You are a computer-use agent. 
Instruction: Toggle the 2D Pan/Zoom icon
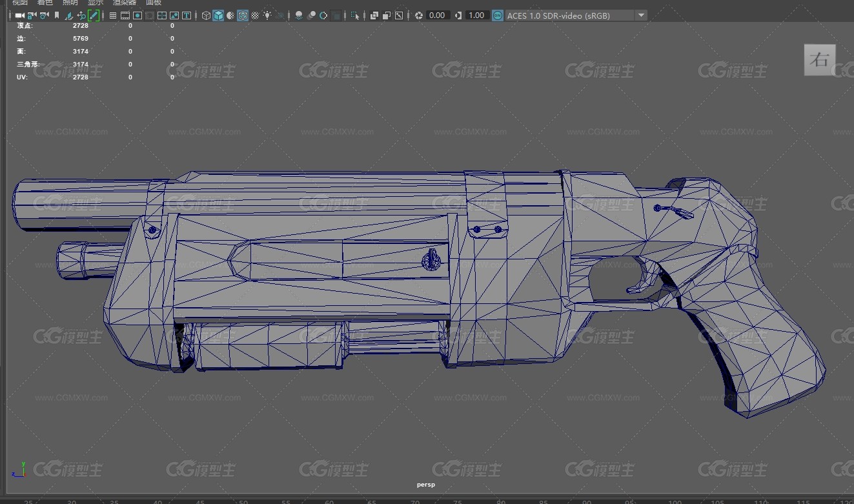(x=81, y=15)
